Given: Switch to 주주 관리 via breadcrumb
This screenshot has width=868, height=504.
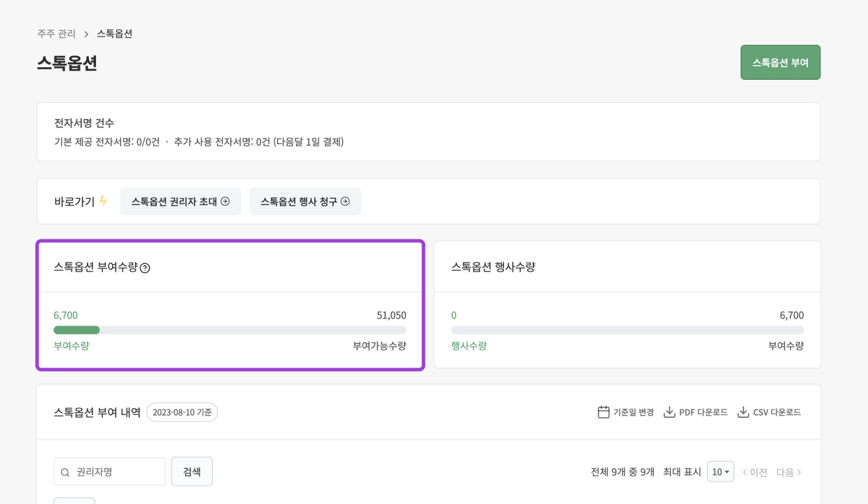Looking at the screenshot, I should (x=56, y=33).
